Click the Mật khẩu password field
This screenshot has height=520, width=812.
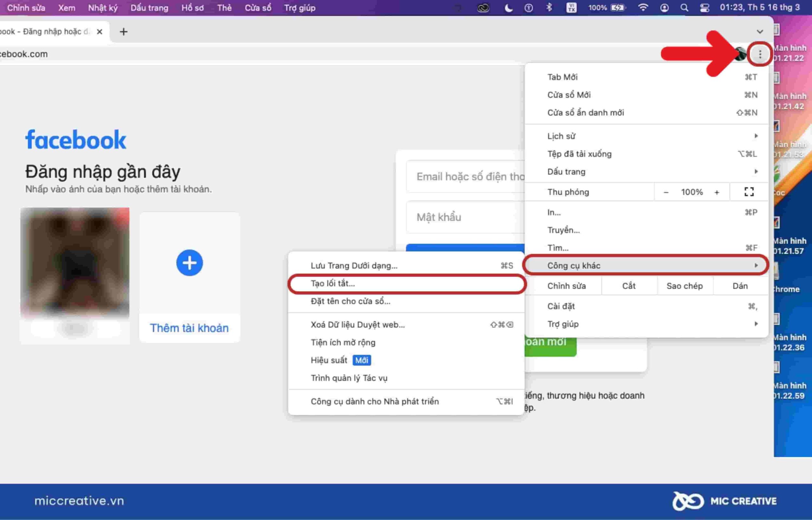pyautogui.click(x=466, y=217)
